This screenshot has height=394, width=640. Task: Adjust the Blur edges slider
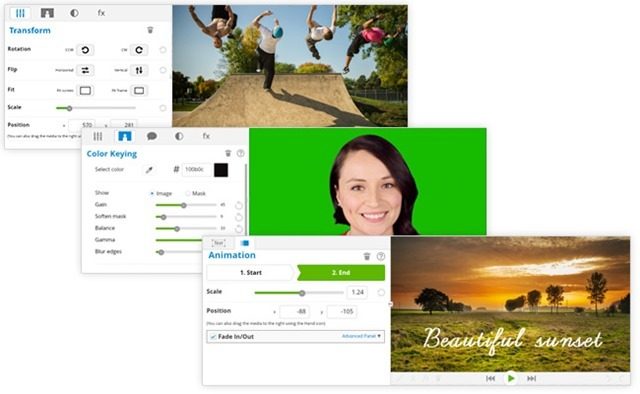click(179, 252)
